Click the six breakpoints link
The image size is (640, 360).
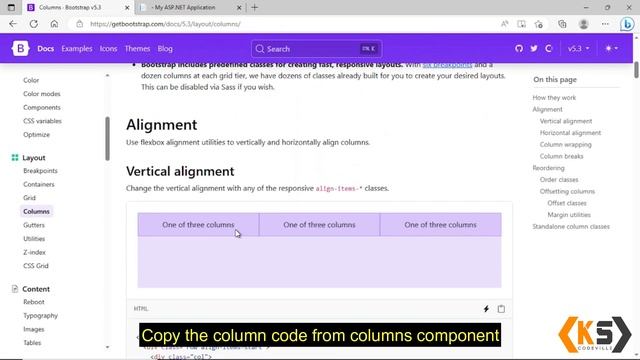tap(447, 65)
